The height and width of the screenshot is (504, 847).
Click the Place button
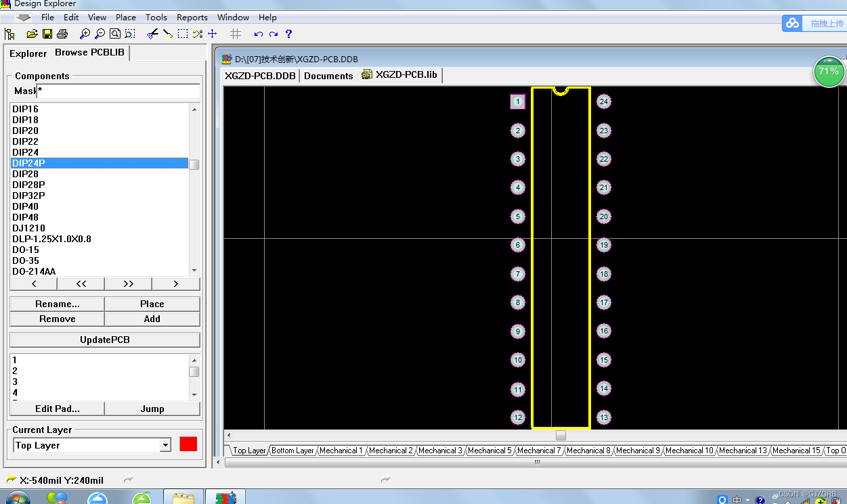[x=152, y=304]
